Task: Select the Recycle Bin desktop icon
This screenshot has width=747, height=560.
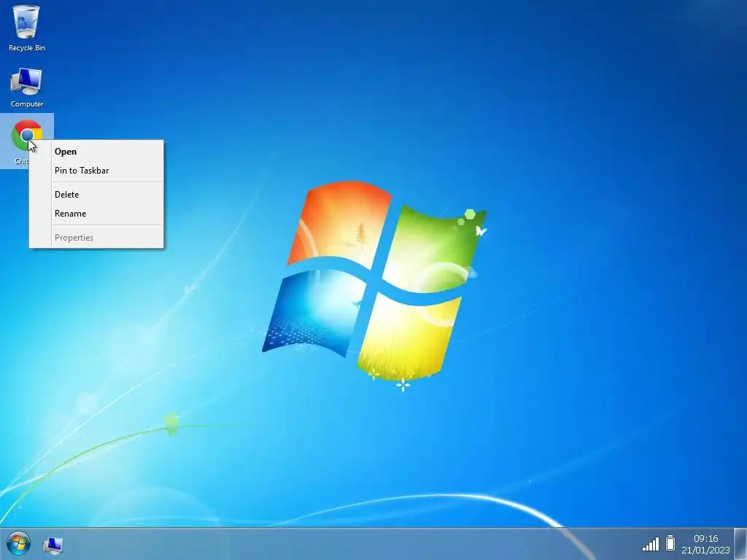Action: pos(27,28)
